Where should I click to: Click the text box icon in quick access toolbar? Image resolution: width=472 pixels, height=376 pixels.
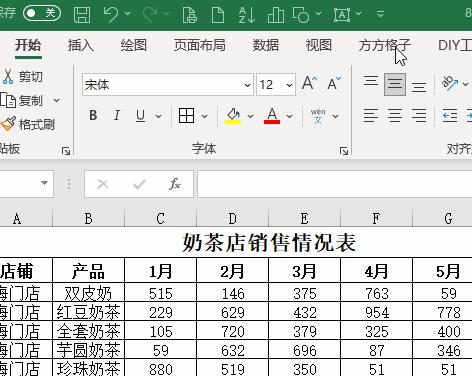(342, 14)
